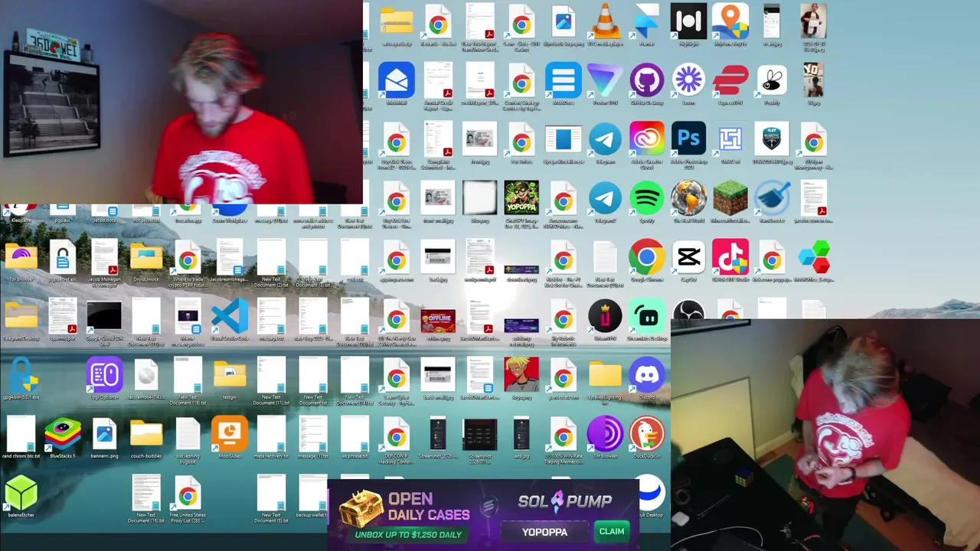The image size is (980, 551).
Task: Click the YOPOPPA code field
Action: pyautogui.click(x=545, y=531)
